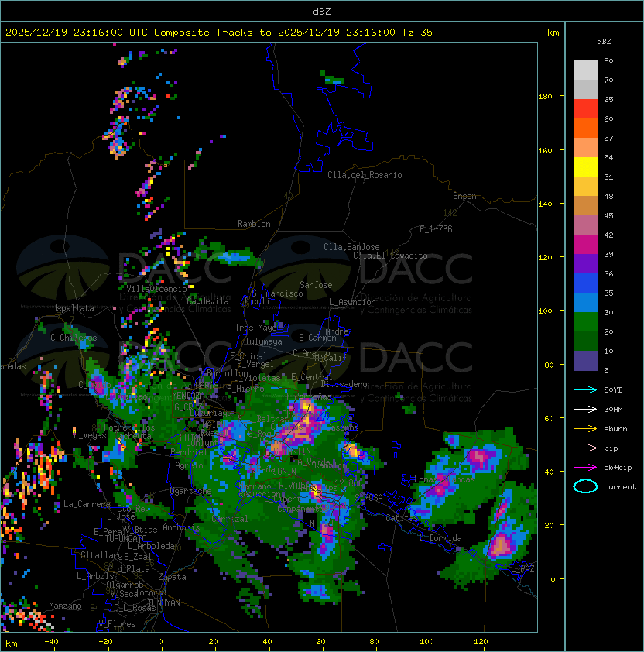The width and height of the screenshot is (644, 652).
Task: Select the red swatch between 65 and 60
Action: 585,109
